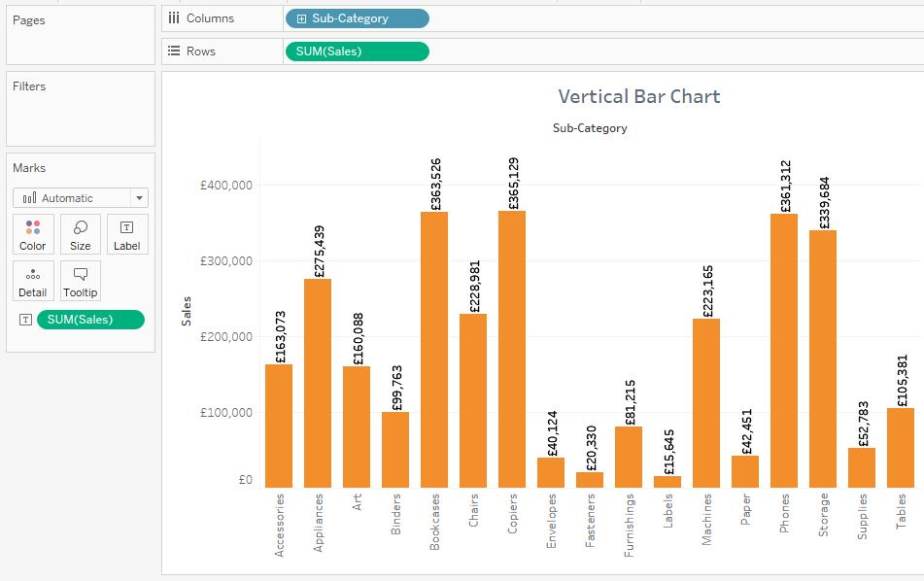The image size is (924, 581).
Task: Open the Color marks card
Action: click(x=32, y=233)
